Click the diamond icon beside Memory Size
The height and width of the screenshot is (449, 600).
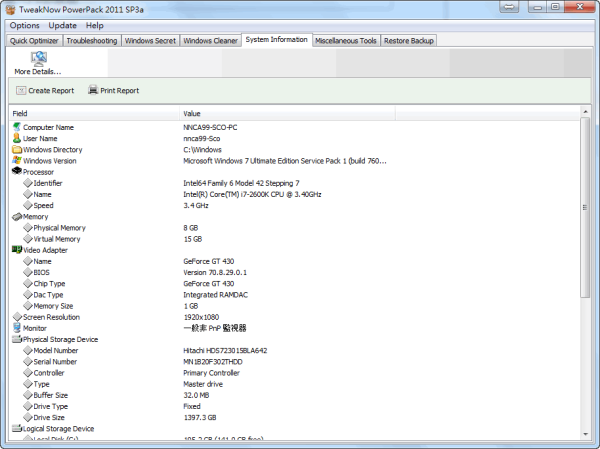pyautogui.click(x=28, y=306)
